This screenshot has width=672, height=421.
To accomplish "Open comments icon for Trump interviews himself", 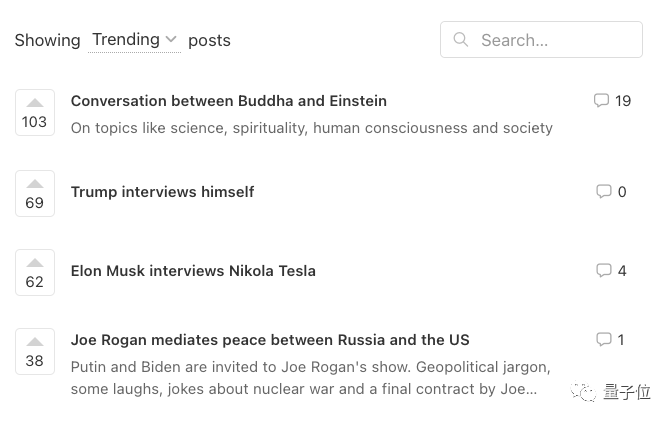I will pyautogui.click(x=603, y=191).
